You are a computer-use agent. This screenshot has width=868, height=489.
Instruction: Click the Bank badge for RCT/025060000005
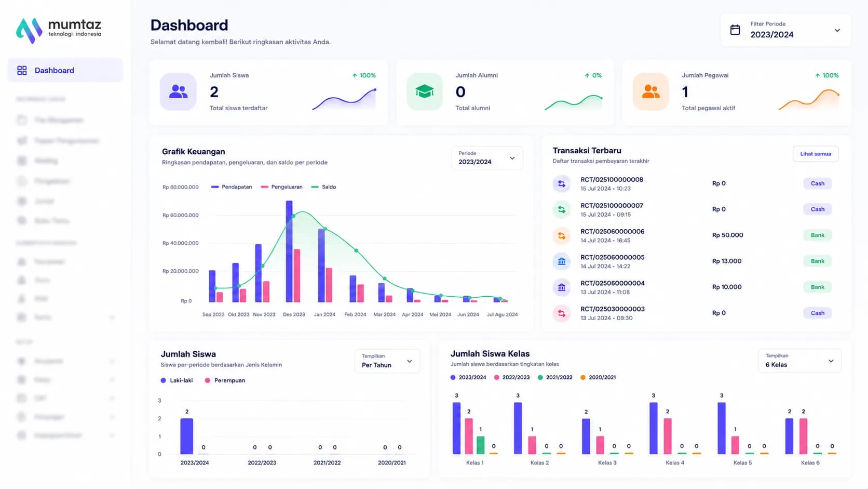817,261
